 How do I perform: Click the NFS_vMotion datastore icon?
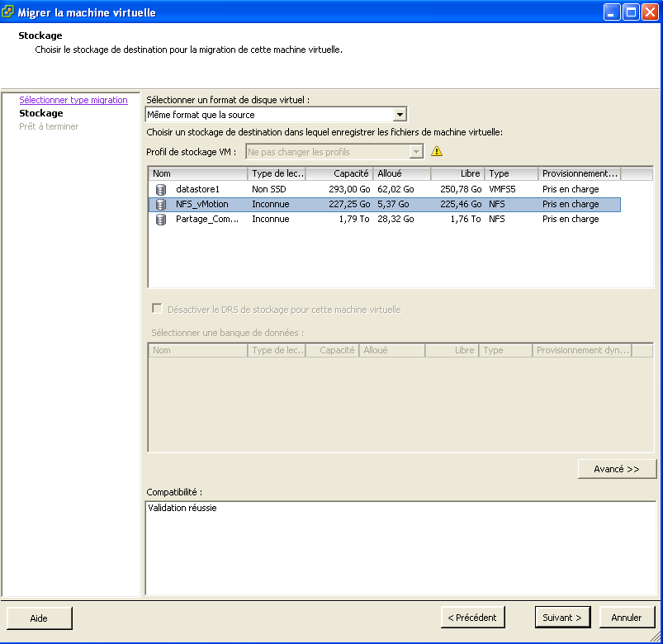[161, 205]
